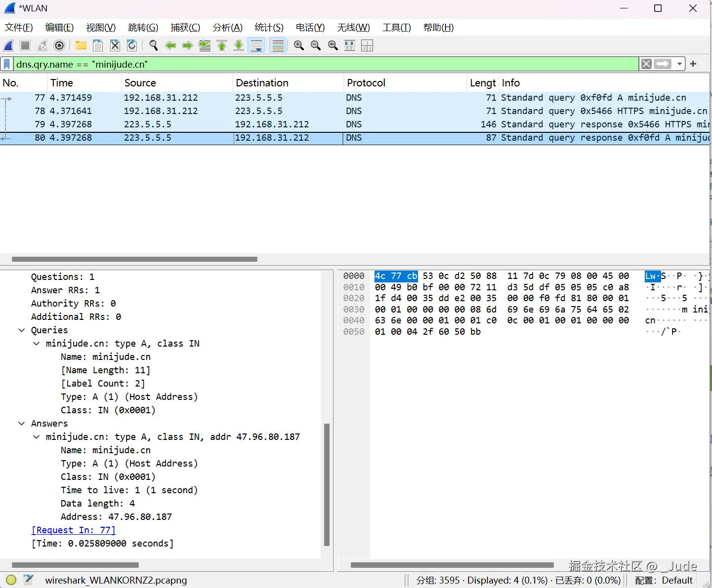Apply the display filter arrow
The height and width of the screenshot is (588, 712).
click(663, 64)
